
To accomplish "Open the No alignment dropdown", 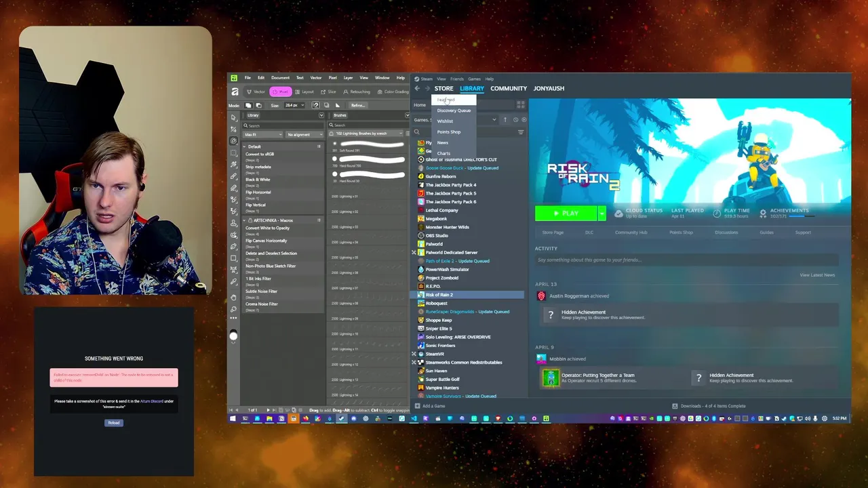I will pyautogui.click(x=304, y=134).
